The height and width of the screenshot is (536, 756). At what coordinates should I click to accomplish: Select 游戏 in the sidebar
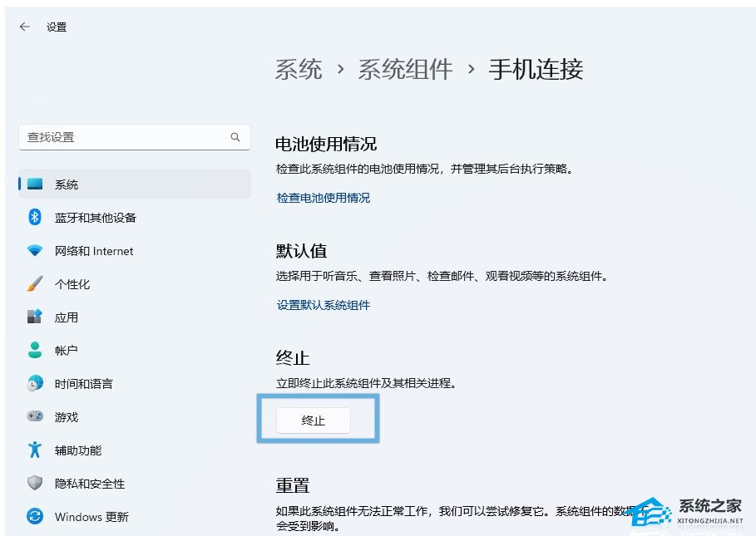(67, 417)
